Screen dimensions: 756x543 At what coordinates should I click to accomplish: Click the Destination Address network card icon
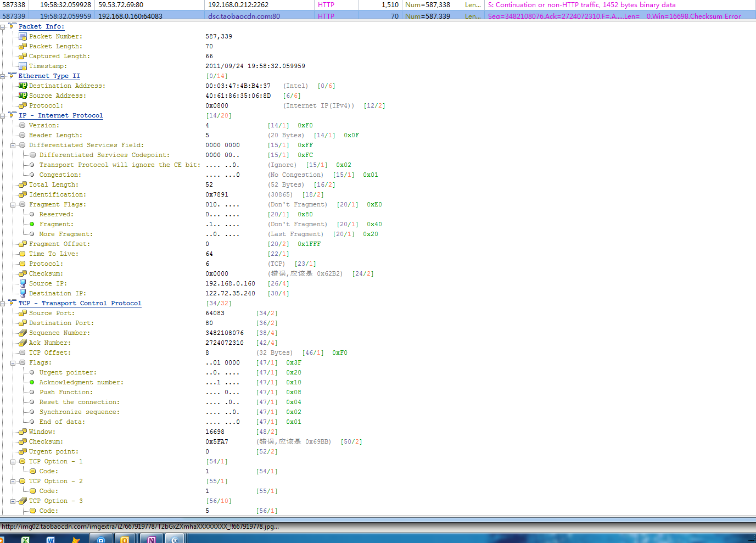[23, 86]
